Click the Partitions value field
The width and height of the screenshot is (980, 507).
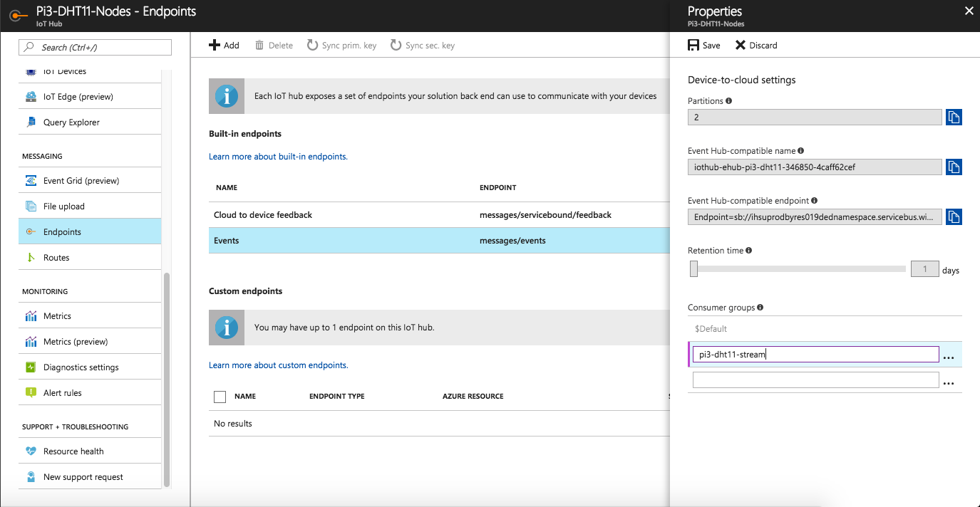coord(815,117)
